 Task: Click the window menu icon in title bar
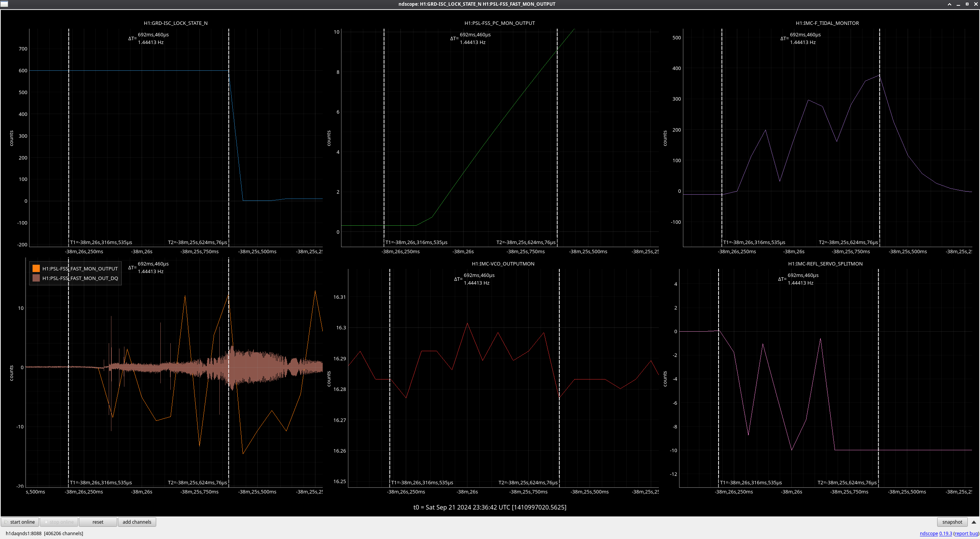click(x=4, y=4)
